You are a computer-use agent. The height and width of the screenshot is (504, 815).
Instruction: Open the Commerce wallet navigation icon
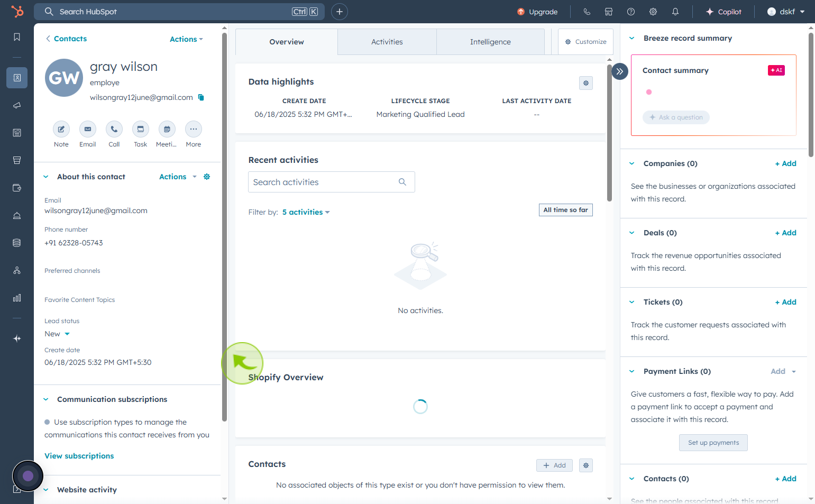[x=17, y=188]
